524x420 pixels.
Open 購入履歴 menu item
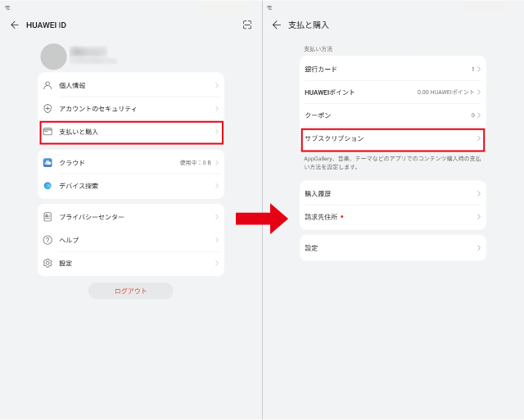[392, 194]
